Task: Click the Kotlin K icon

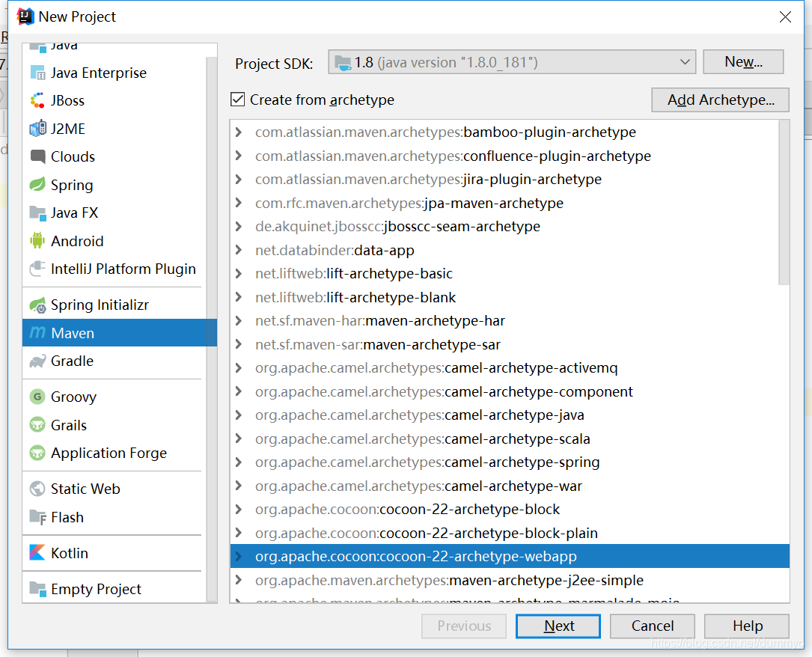Action: tap(38, 552)
